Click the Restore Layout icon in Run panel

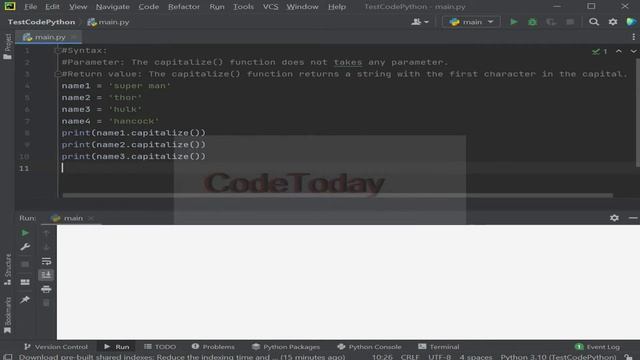[x=25, y=282]
